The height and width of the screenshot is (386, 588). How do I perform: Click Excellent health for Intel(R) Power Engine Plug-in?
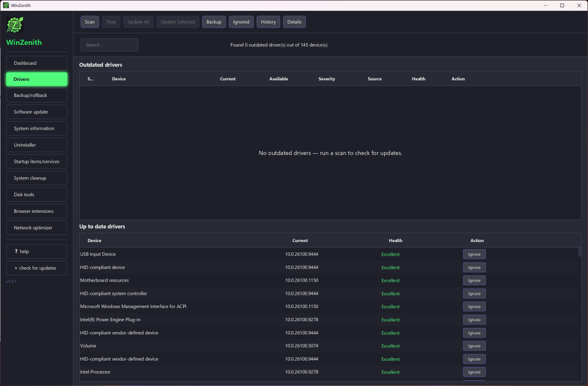coord(390,319)
